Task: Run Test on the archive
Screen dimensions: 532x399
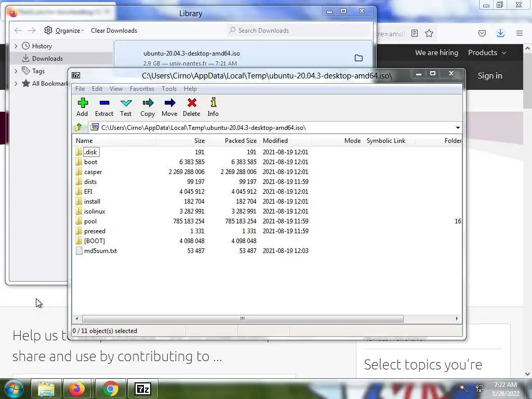Action: click(x=126, y=107)
